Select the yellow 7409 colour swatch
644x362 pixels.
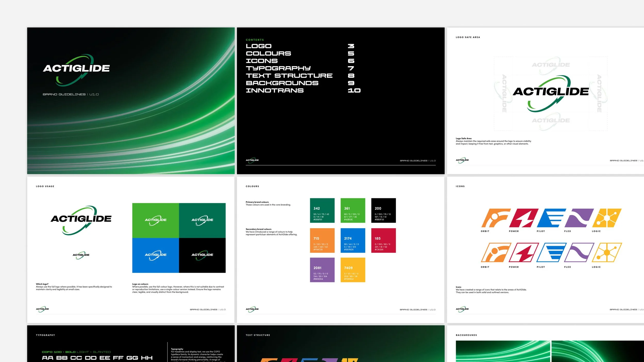click(x=353, y=270)
